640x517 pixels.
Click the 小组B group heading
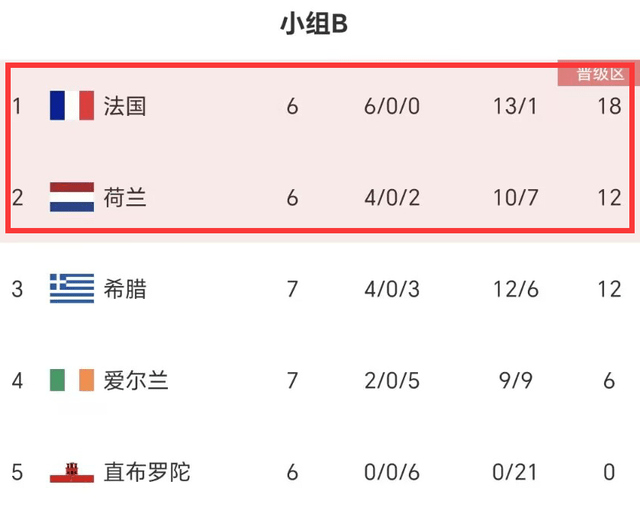[314, 24]
